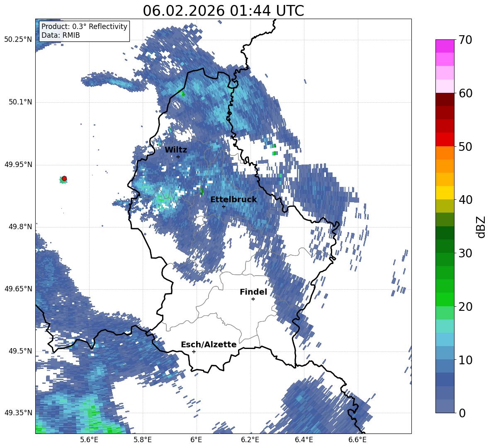Click the 49.95°N latitude label
The height and width of the screenshot is (448, 491).
(18, 165)
